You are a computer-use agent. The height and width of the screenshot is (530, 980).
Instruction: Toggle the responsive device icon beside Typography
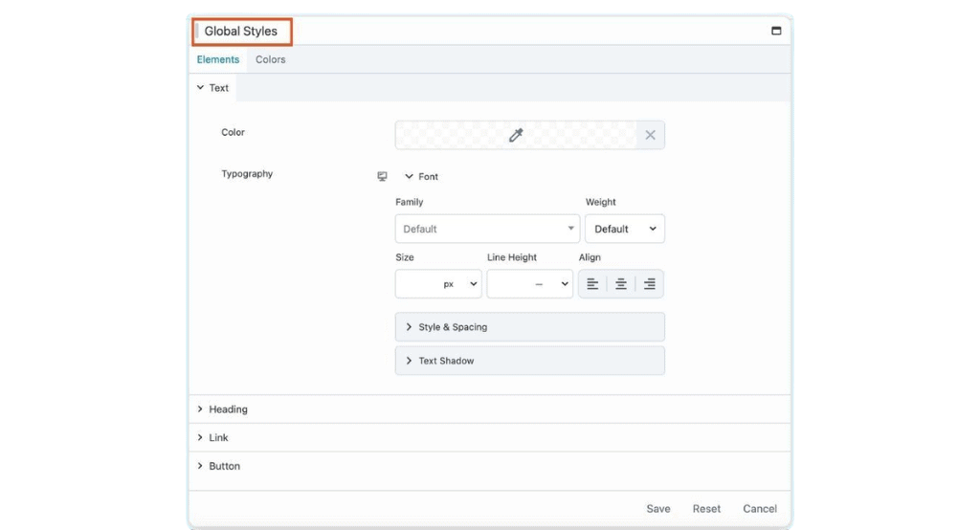coord(382,176)
